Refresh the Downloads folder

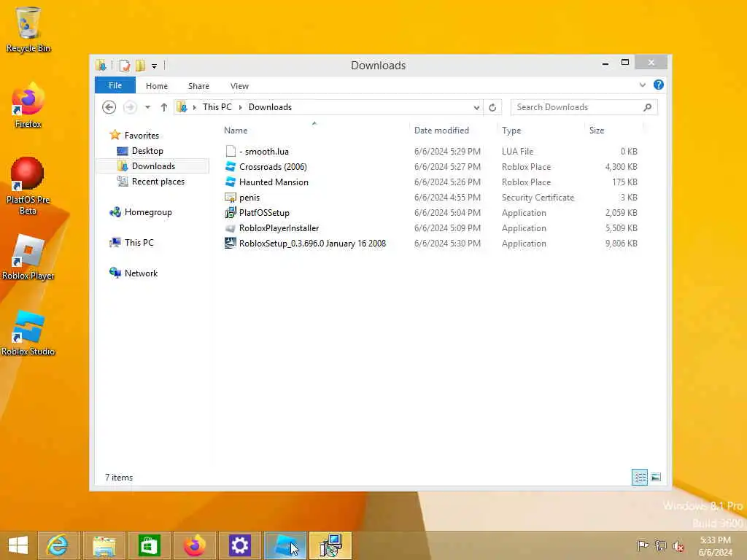click(492, 108)
